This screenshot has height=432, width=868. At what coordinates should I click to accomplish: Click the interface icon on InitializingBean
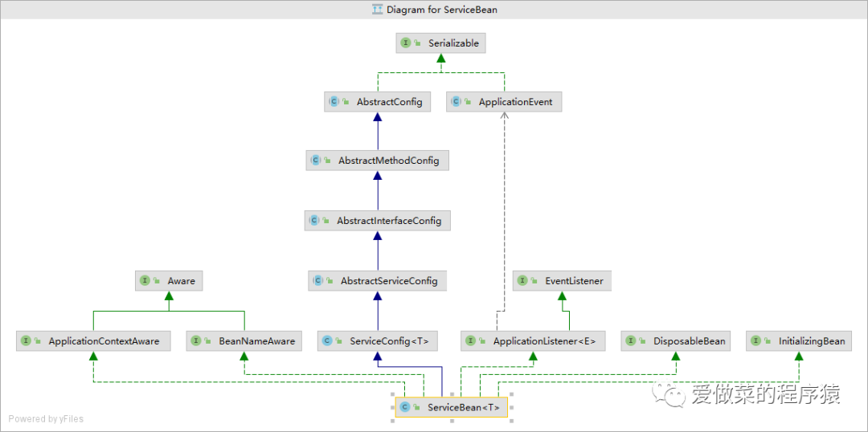[755, 341]
